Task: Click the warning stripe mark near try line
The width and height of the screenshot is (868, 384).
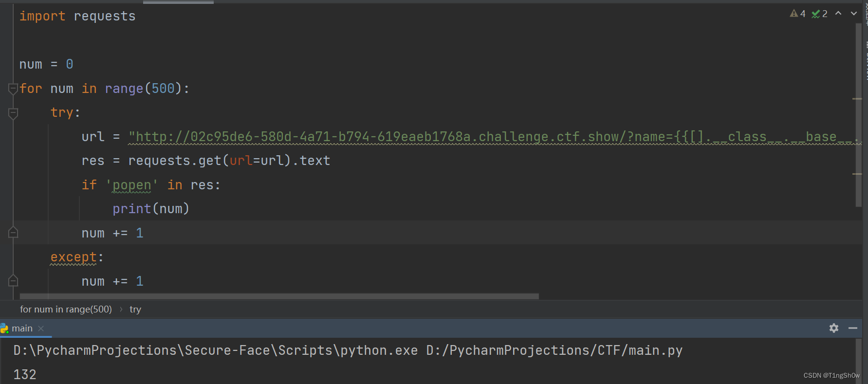Action: click(857, 99)
